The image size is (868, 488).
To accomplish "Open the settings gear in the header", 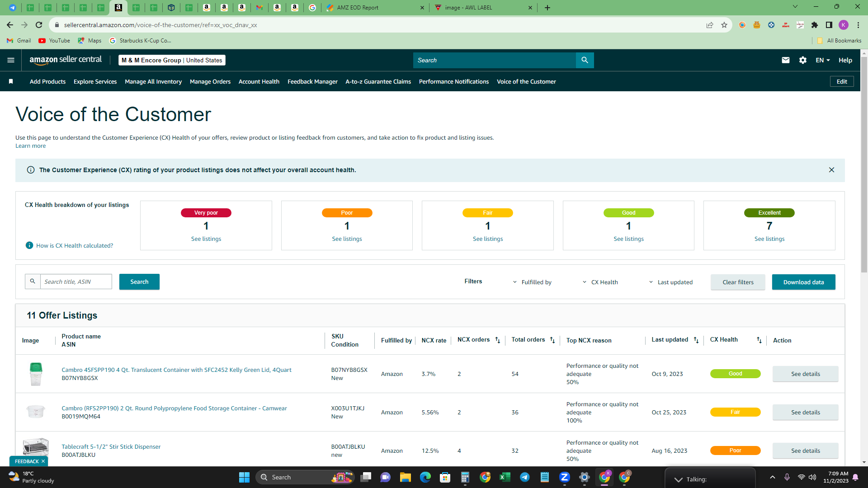I will [803, 60].
